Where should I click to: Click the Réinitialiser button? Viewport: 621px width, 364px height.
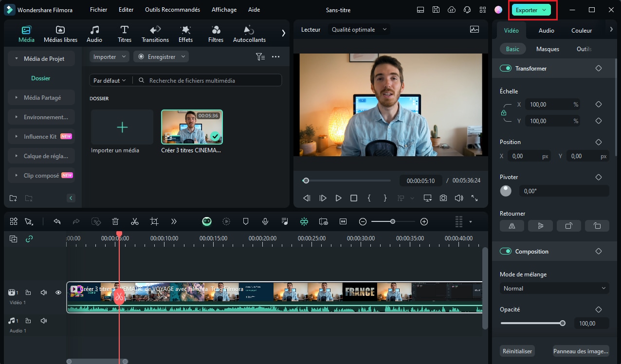click(517, 351)
